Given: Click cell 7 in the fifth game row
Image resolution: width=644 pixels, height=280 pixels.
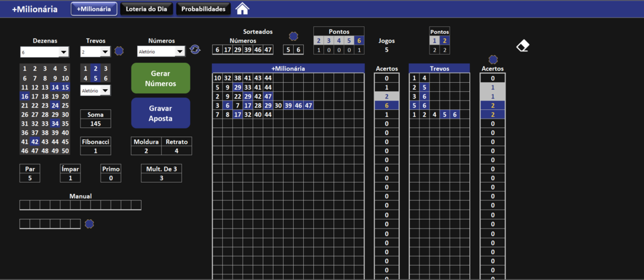Looking at the screenshot, I should (x=217, y=114).
